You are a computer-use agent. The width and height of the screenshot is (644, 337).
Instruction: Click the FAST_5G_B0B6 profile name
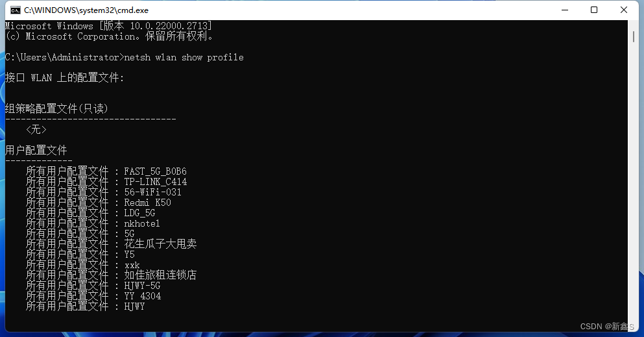click(155, 171)
